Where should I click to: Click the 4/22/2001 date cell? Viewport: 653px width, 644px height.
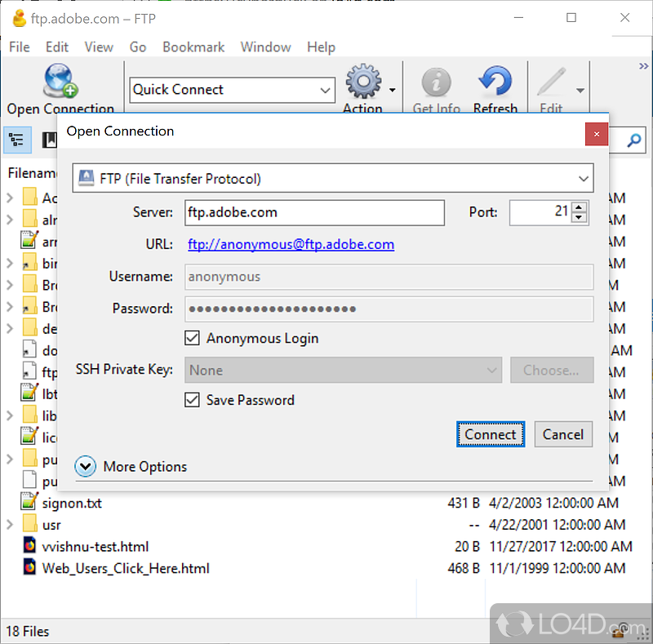click(x=557, y=525)
